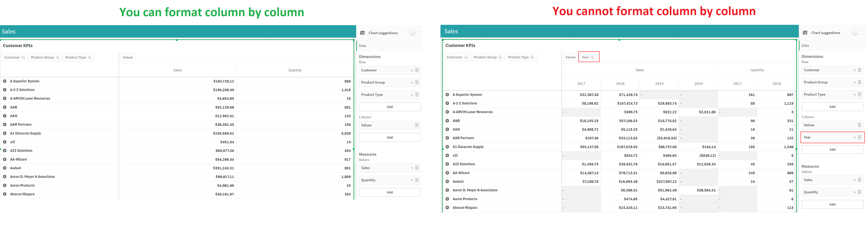Click Add under the left panel's Measures
The image size is (868, 228).
(390, 192)
